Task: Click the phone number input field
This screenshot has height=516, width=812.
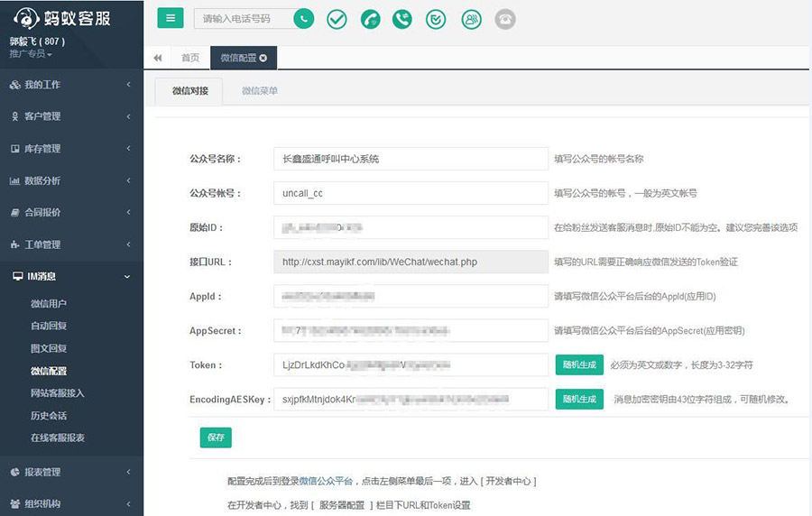Action: (x=244, y=19)
